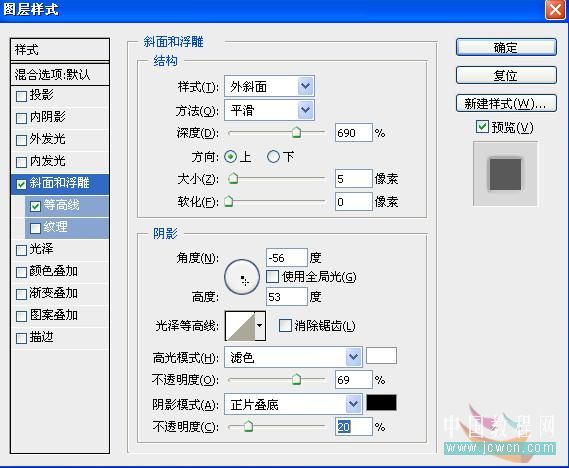Uncheck the 等高线 contour checkbox
569x468 pixels.
coord(35,206)
